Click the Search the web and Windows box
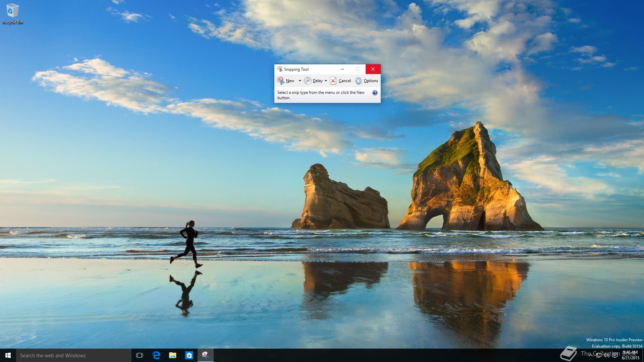 click(74, 355)
